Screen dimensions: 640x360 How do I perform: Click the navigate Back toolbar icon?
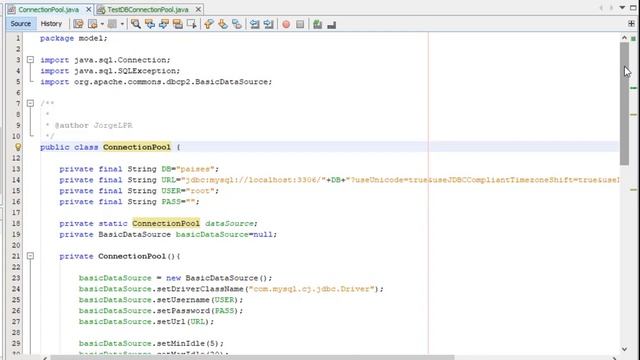(x=93, y=24)
